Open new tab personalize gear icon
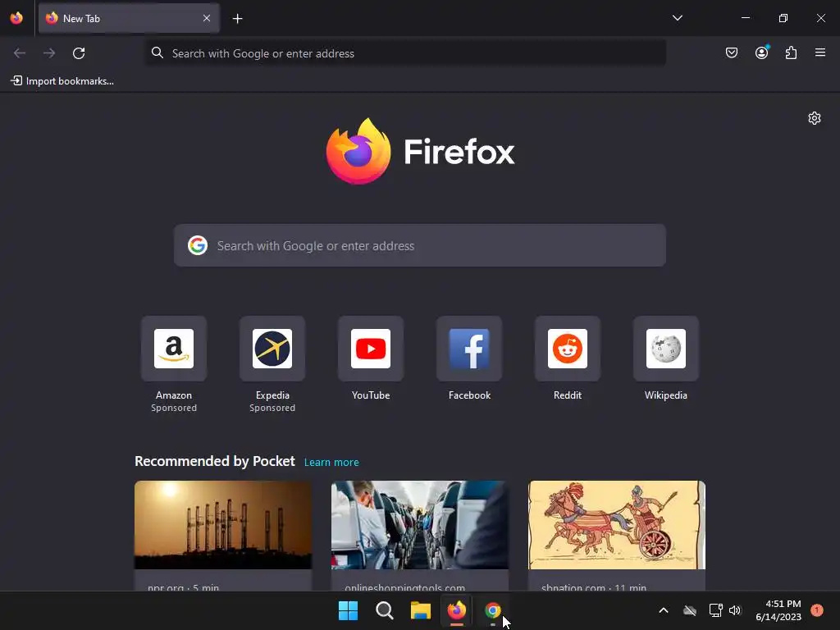The image size is (840, 630). tap(815, 118)
